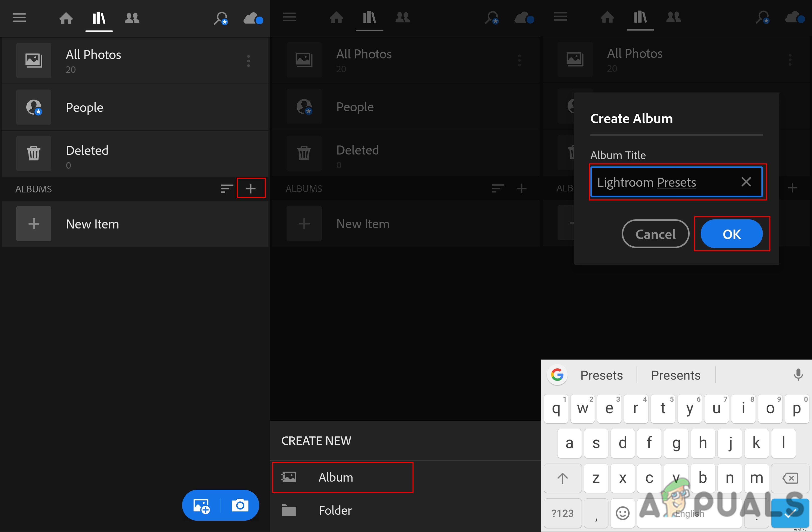Click the Library shelf icon
Image resolution: width=812 pixels, height=532 pixels.
99,18
